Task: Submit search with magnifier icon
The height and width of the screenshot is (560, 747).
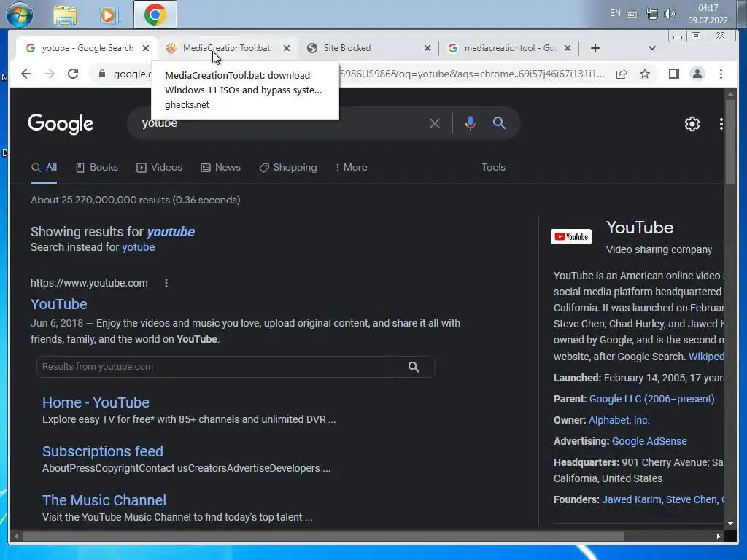Action: click(x=499, y=123)
